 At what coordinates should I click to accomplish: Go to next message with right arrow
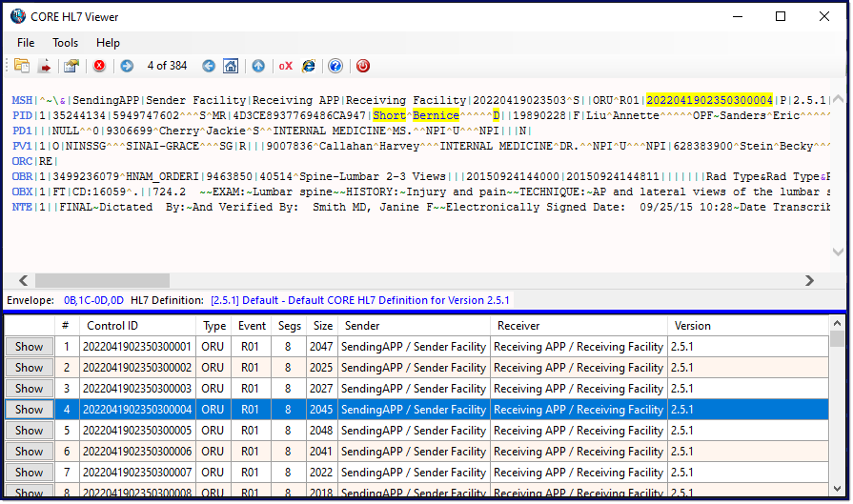127,67
